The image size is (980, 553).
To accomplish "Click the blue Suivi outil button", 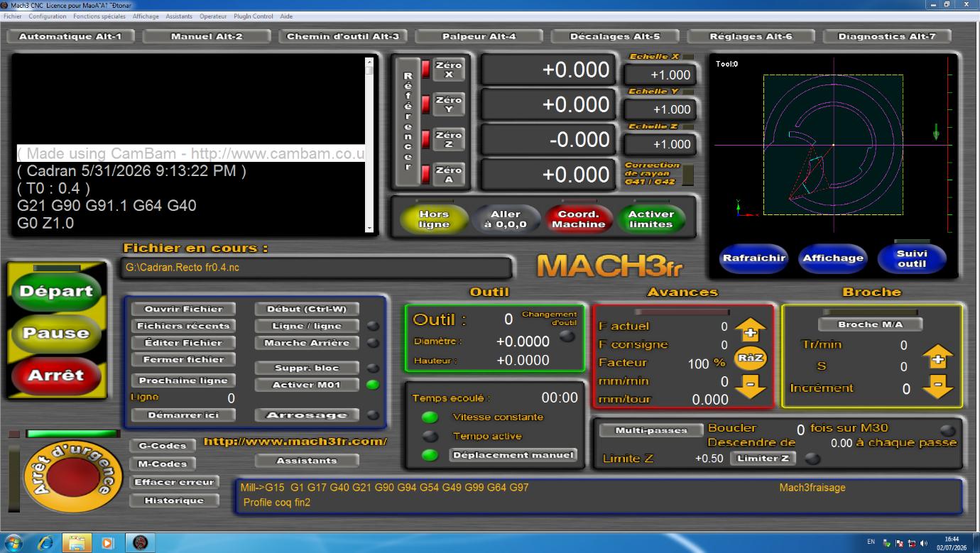I will click(912, 258).
